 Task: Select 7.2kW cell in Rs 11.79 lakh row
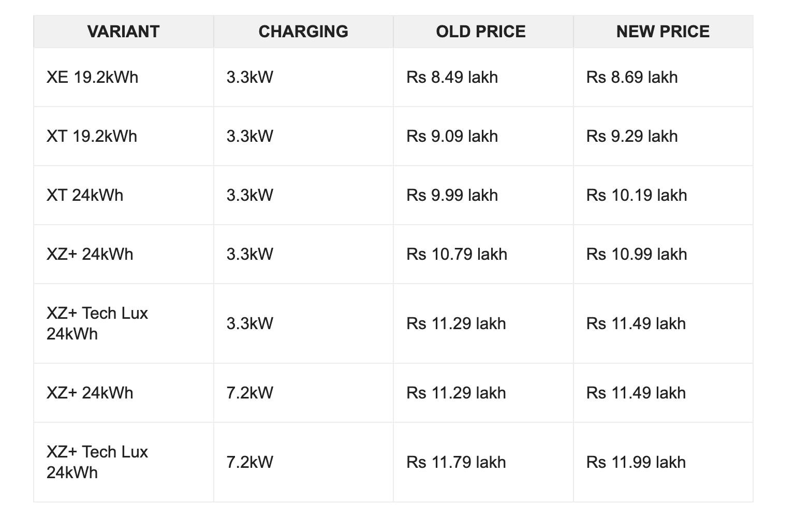249,463
